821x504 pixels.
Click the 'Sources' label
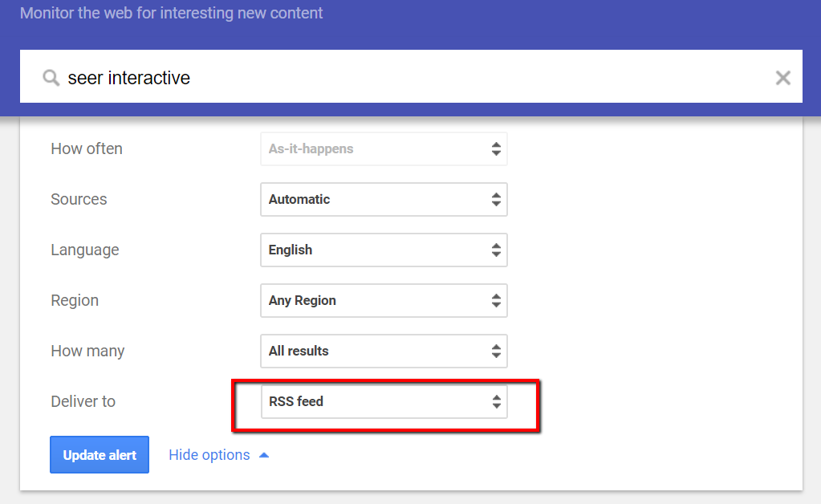click(x=79, y=199)
